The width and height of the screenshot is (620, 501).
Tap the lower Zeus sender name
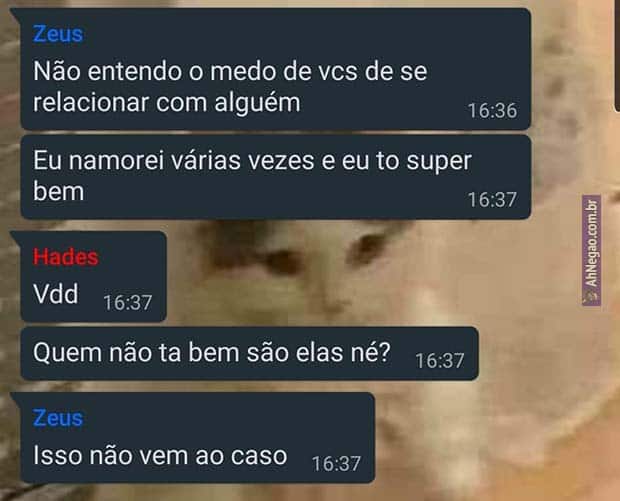point(58,418)
